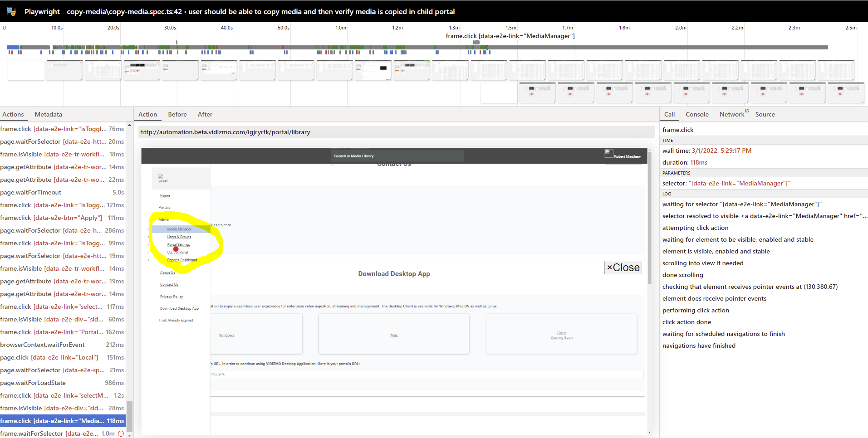
Task: Switch to the Actions tab
Action: click(x=13, y=114)
